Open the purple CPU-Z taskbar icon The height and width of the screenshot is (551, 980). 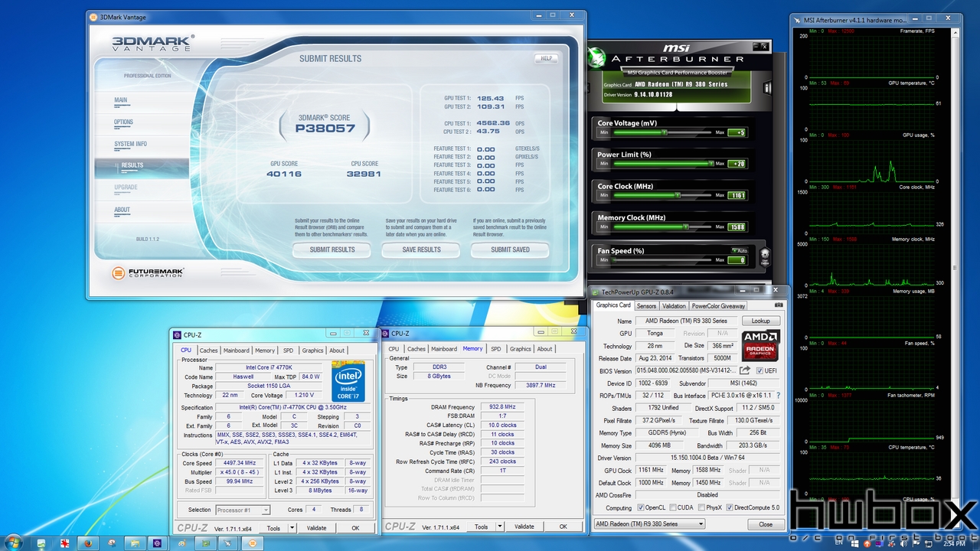click(x=157, y=543)
